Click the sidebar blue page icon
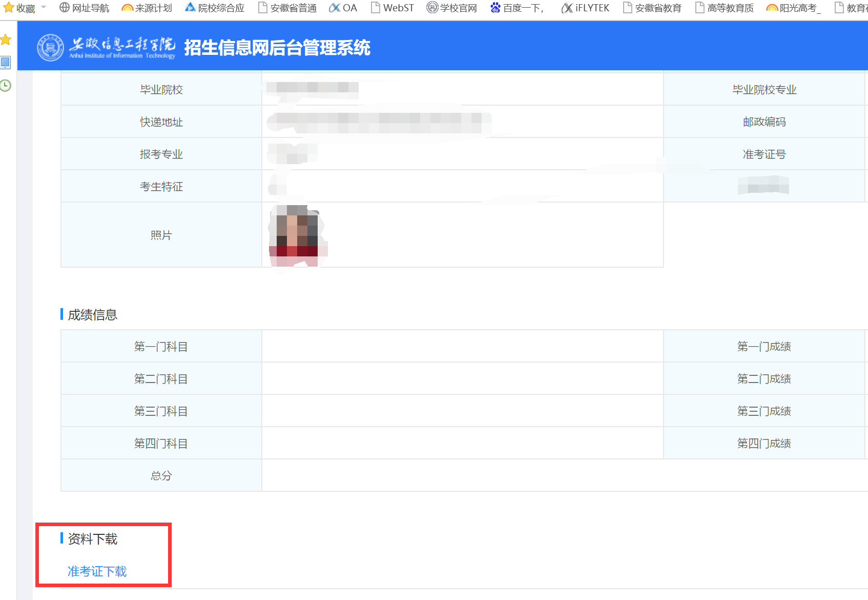 point(6,63)
